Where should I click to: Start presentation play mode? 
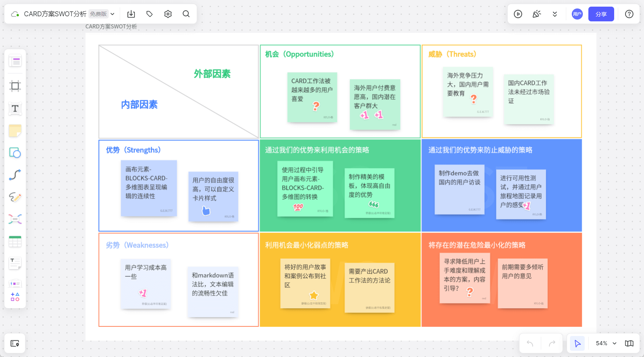518,14
